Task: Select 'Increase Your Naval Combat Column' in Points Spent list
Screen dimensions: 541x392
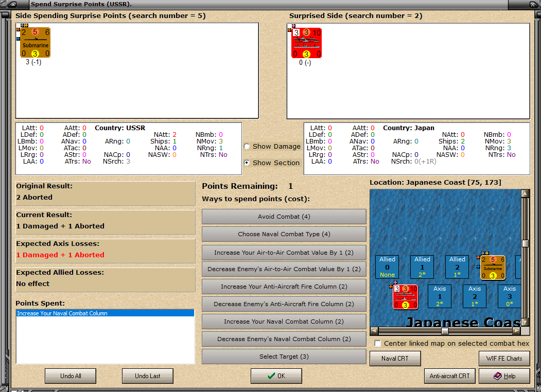Action: (x=105, y=313)
